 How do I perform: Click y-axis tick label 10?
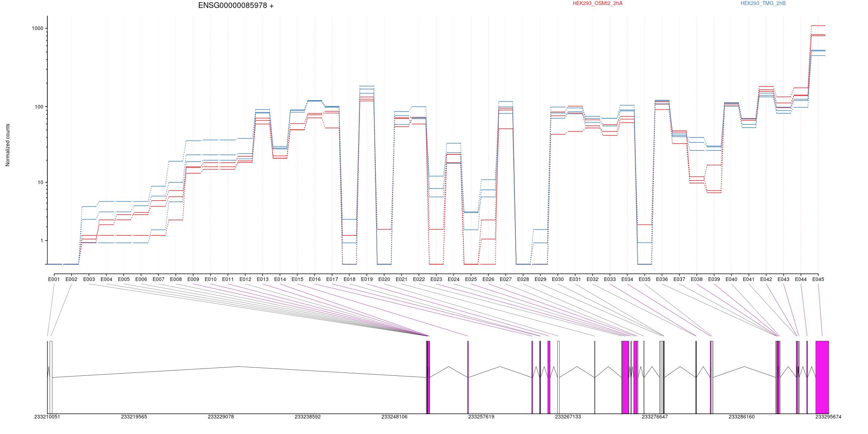tap(41, 182)
